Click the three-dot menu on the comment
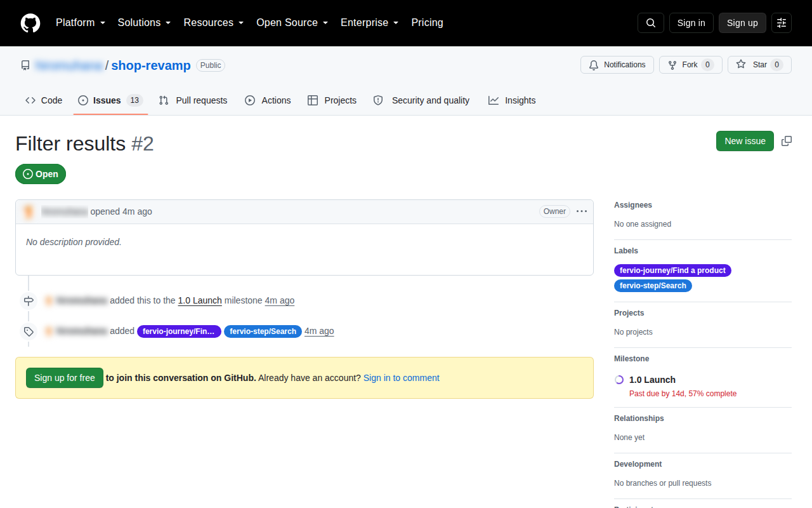The width and height of the screenshot is (812, 508). [582, 211]
